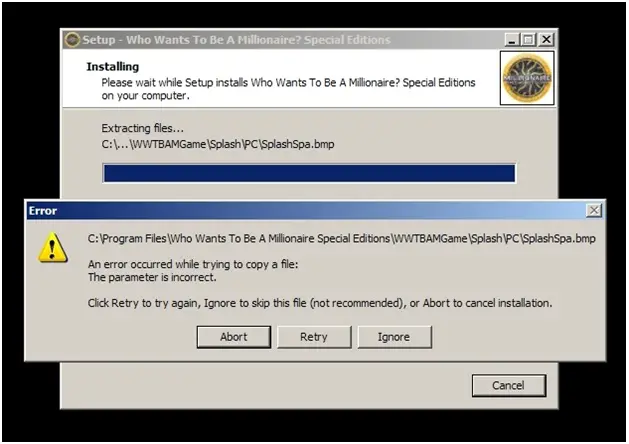Maximize the Setup window
The width and height of the screenshot is (629, 444).
[528, 40]
